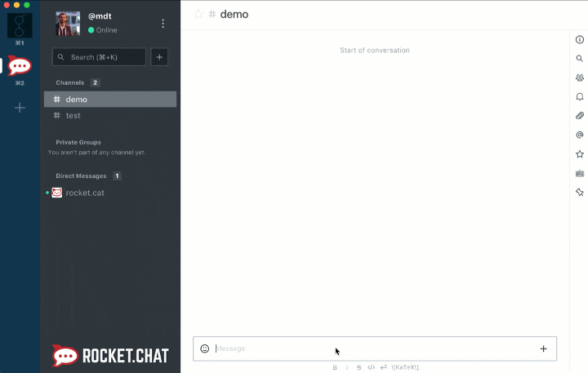Click the Message input field

coord(375,349)
